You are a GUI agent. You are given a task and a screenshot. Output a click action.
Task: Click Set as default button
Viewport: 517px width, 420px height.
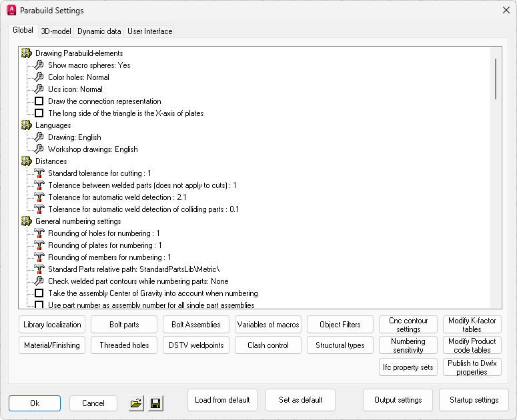point(300,400)
